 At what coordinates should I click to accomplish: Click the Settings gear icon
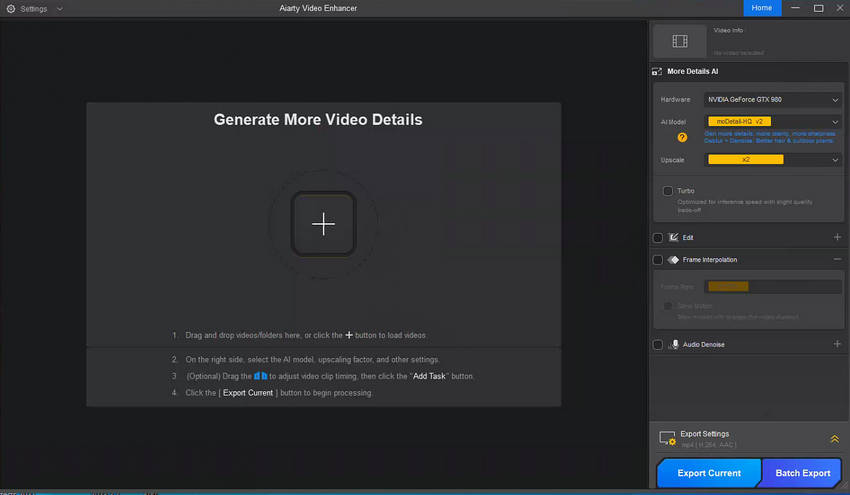pyautogui.click(x=11, y=9)
